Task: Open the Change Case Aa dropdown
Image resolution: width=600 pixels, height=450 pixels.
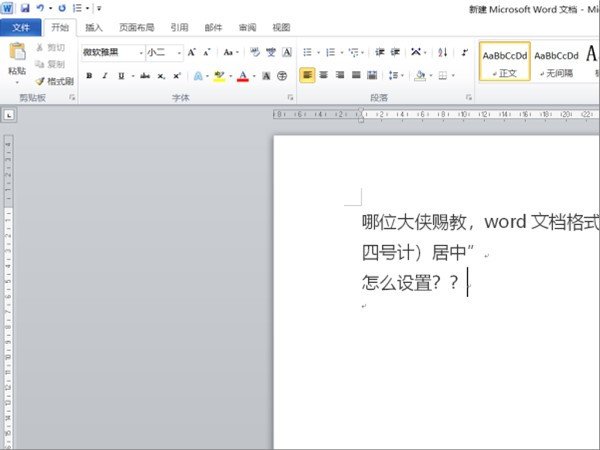Action: click(231, 52)
